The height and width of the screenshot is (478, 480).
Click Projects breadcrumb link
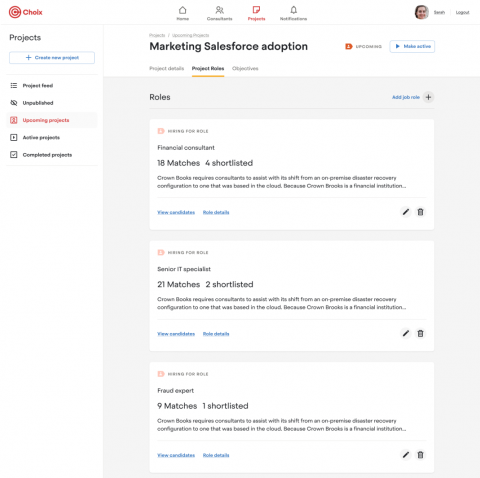(x=157, y=35)
